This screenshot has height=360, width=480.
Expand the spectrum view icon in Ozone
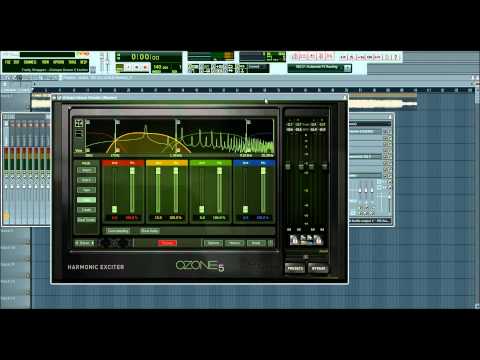tap(79, 123)
